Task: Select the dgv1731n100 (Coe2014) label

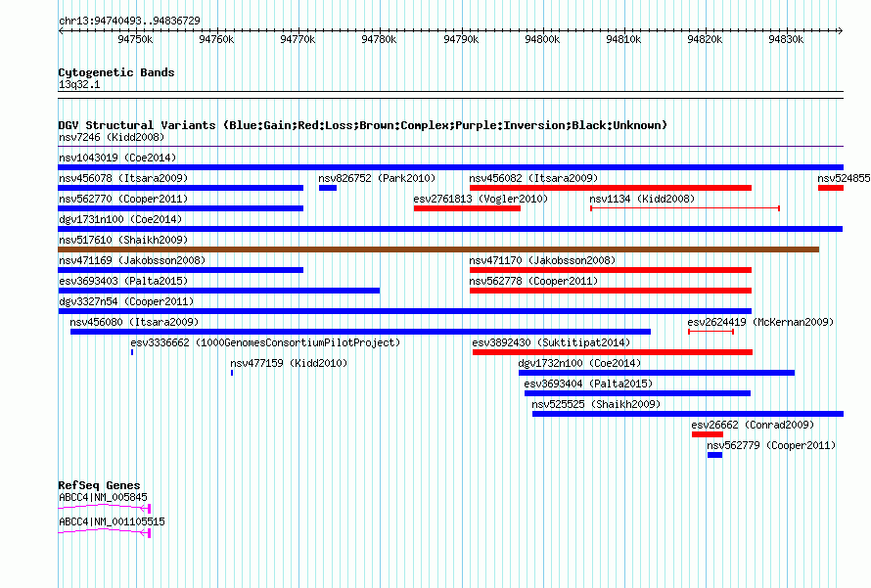Action: 120,219
